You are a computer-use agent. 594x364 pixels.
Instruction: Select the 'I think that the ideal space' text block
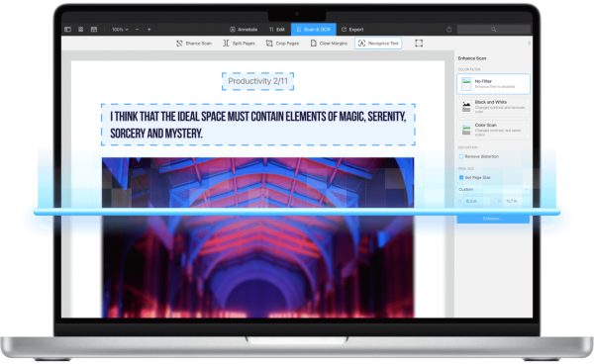point(258,125)
